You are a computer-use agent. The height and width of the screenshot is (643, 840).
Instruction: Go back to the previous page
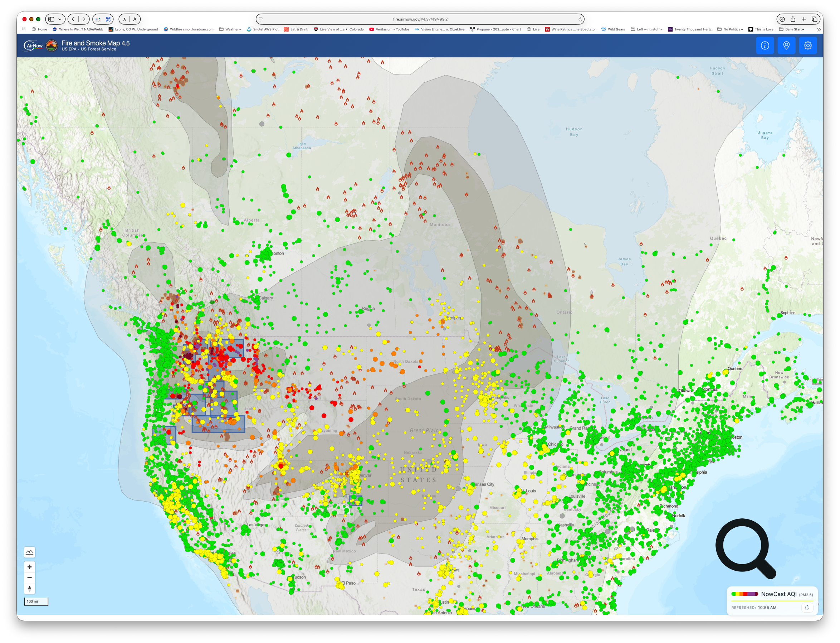pyautogui.click(x=73, y=19)
